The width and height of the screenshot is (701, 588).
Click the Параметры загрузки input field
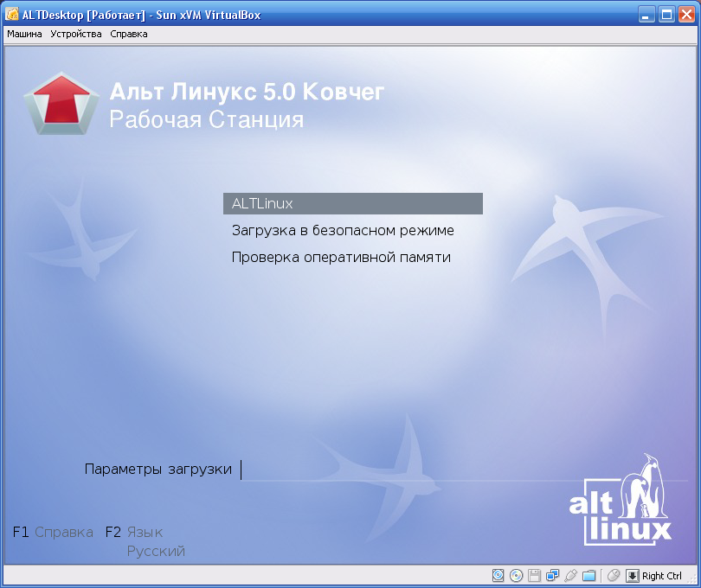(464, 470)
